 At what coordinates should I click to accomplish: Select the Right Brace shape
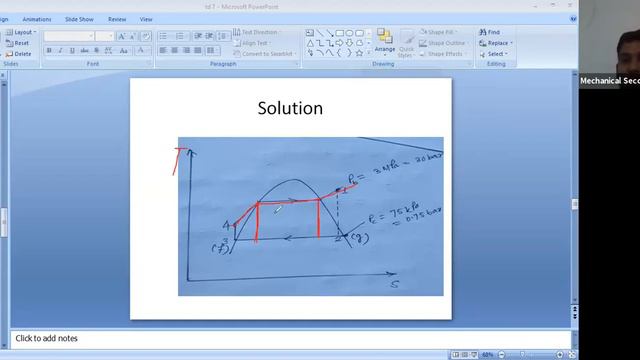[x=349, y=53]
